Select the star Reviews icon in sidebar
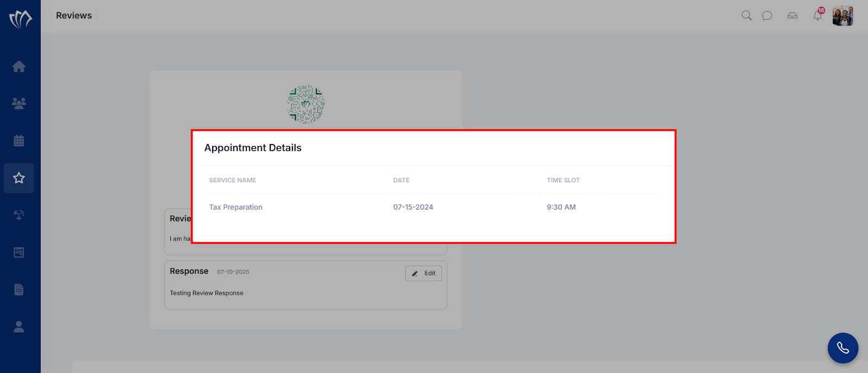Image resolution: width=868 pixels, height=373 pixels. click(x=19, y=178)
